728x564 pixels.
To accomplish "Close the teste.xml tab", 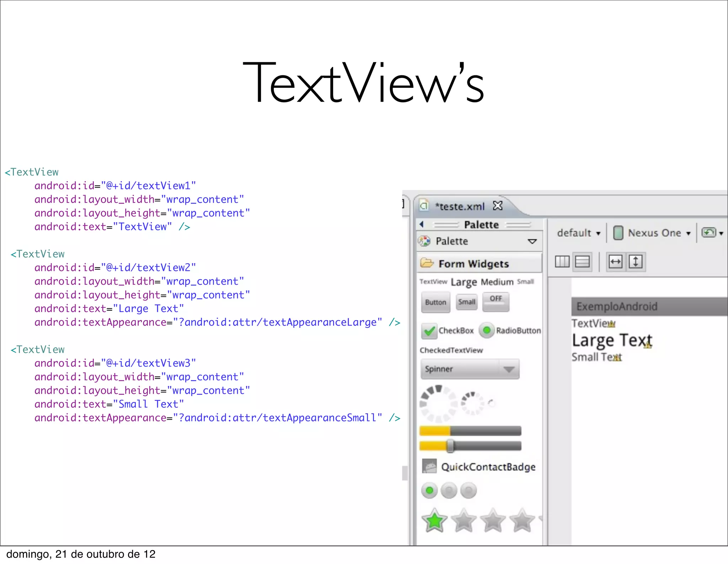I will 498,206.
